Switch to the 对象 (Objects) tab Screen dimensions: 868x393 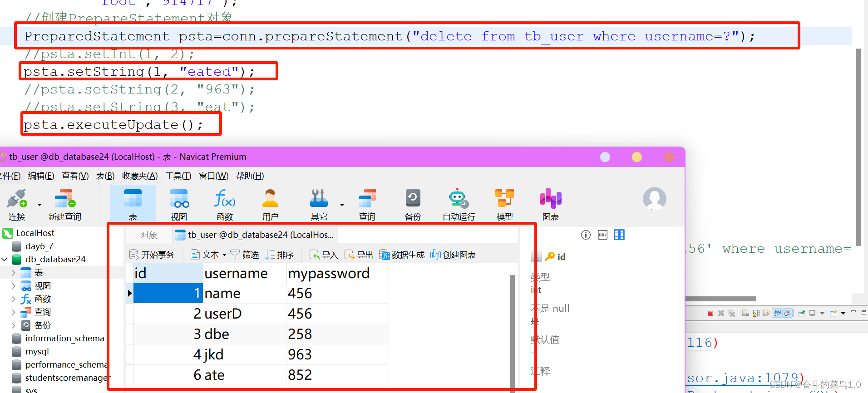point(149,235)
